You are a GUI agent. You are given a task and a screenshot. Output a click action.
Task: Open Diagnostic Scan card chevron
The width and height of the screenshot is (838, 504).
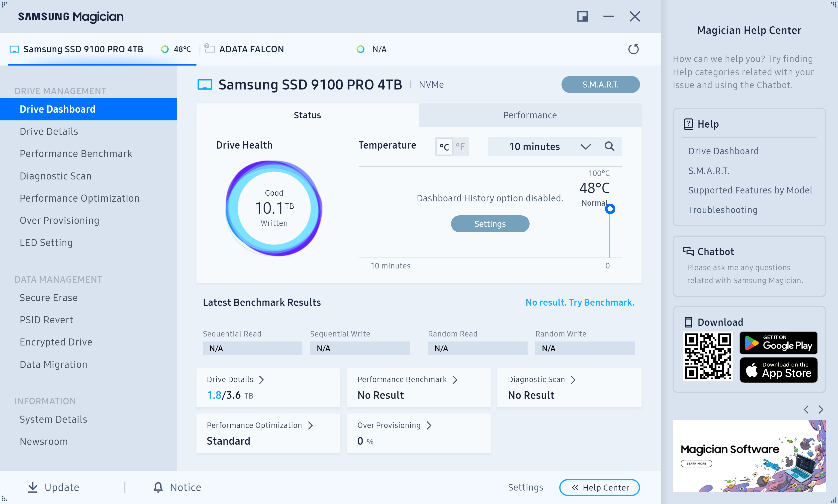(x=573, y=380)
